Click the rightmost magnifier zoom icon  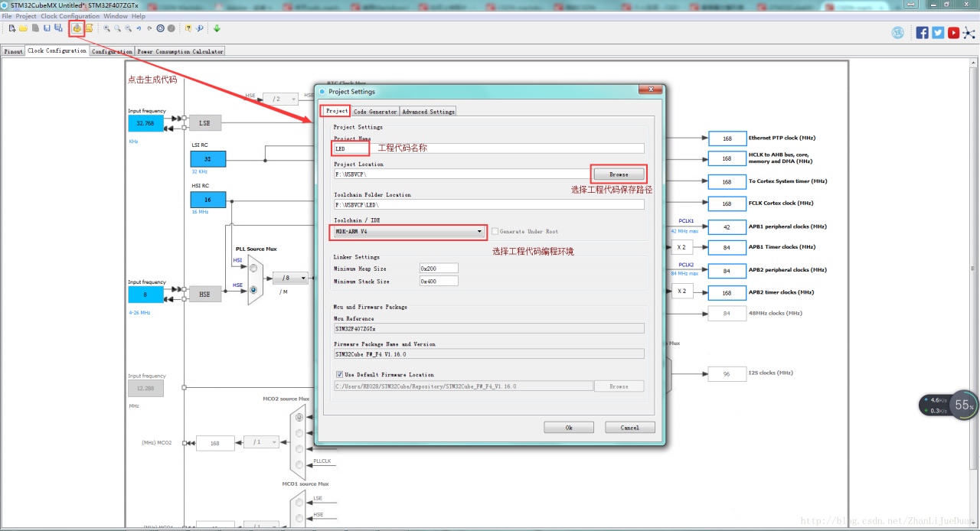(x=129, y=28)
